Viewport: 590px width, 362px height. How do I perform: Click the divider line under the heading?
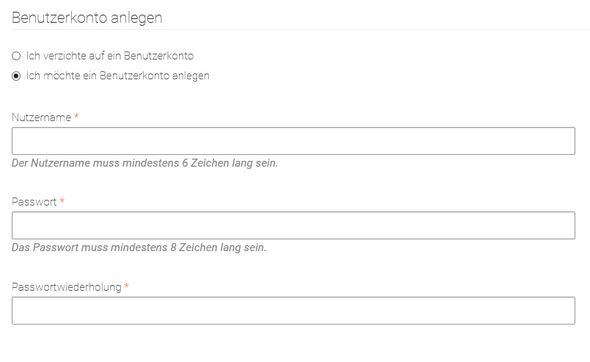[x=301, y=29]
